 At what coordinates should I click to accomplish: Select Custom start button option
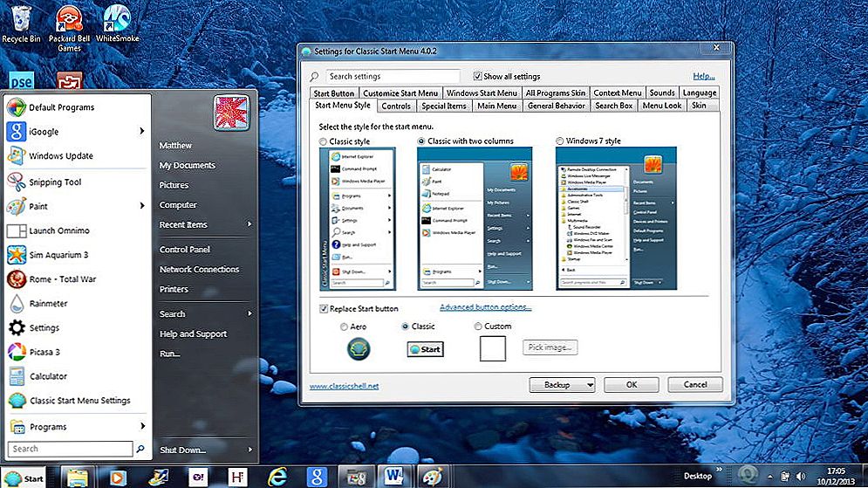click(478, 326)
